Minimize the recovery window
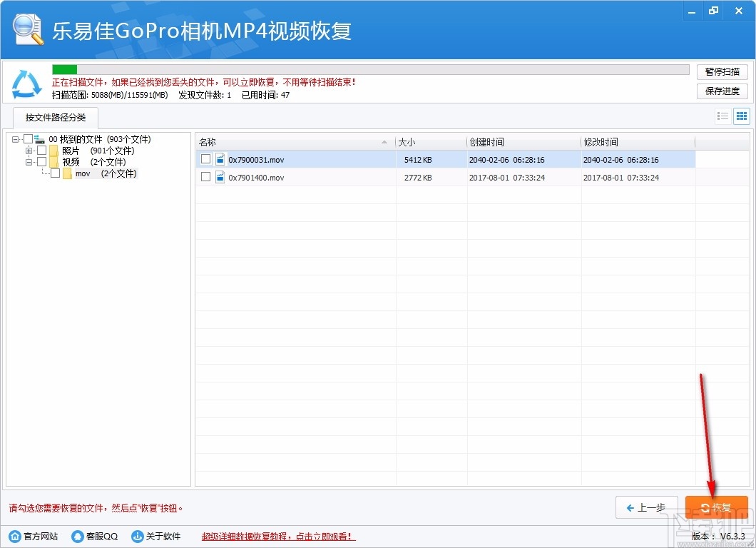This screenshot has height=548, width=756. click(692, 11)
